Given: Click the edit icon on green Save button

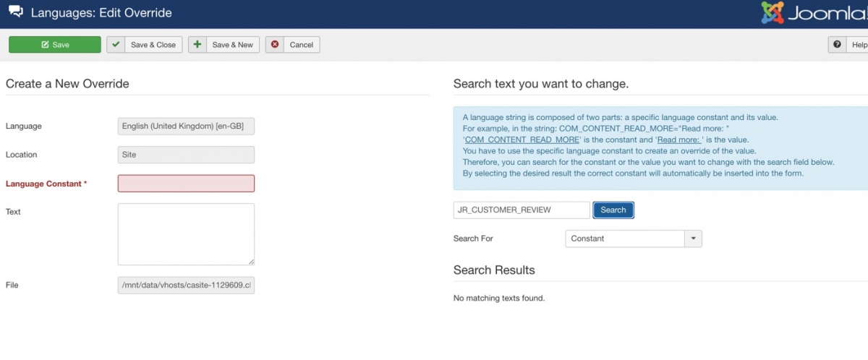Looking at the screenshot, I should point(45,45).
